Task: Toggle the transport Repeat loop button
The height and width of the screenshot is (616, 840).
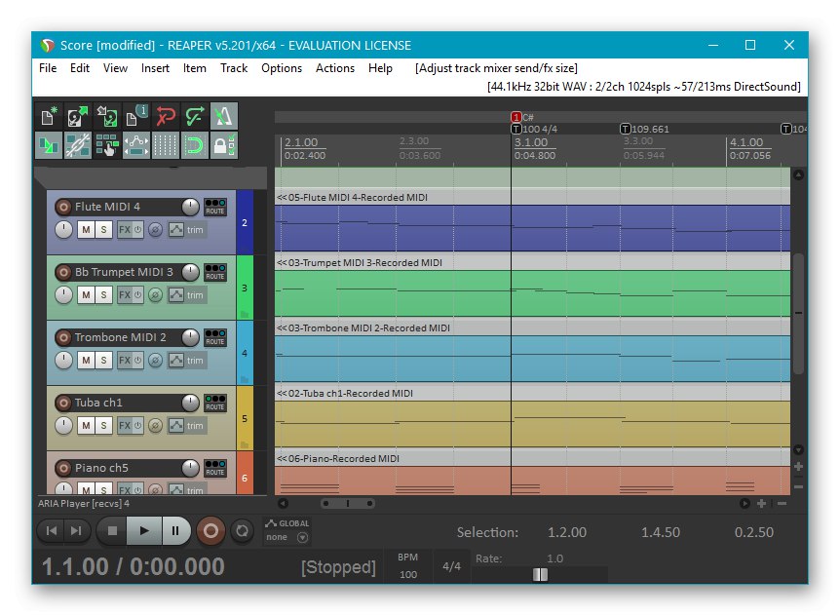Action: coord(242,531)
